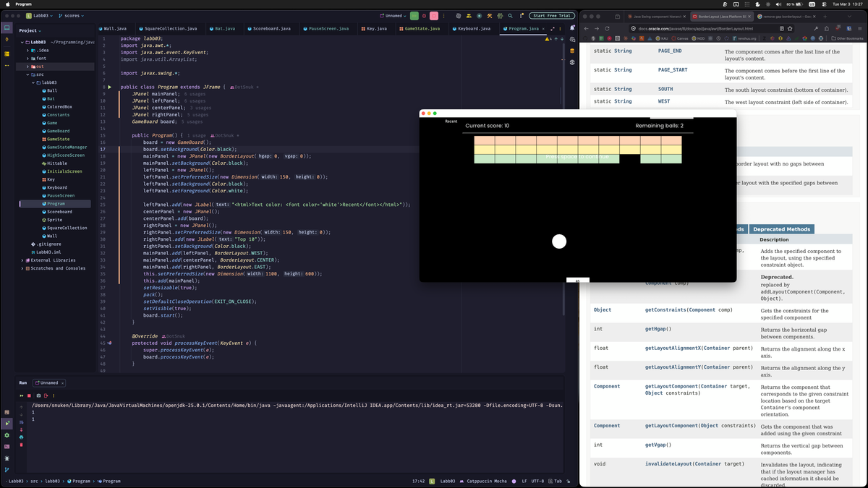Switch to the Scoreboard.java editor tab

point(271,28)
